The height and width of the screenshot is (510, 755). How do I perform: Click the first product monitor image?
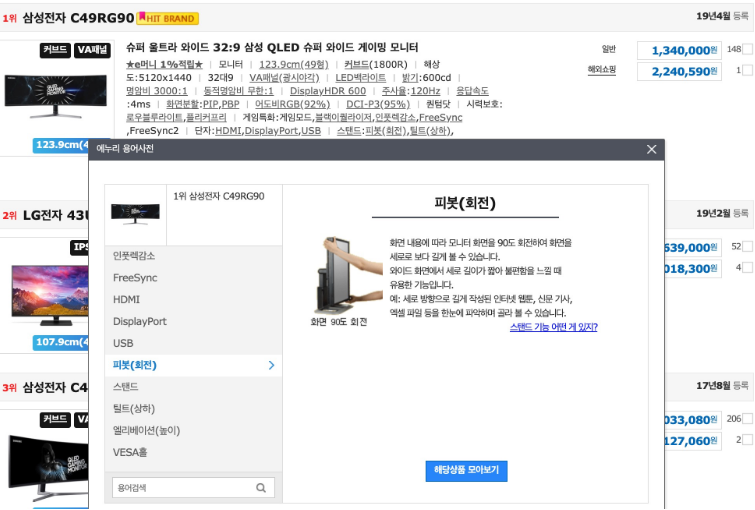point(56,96)
